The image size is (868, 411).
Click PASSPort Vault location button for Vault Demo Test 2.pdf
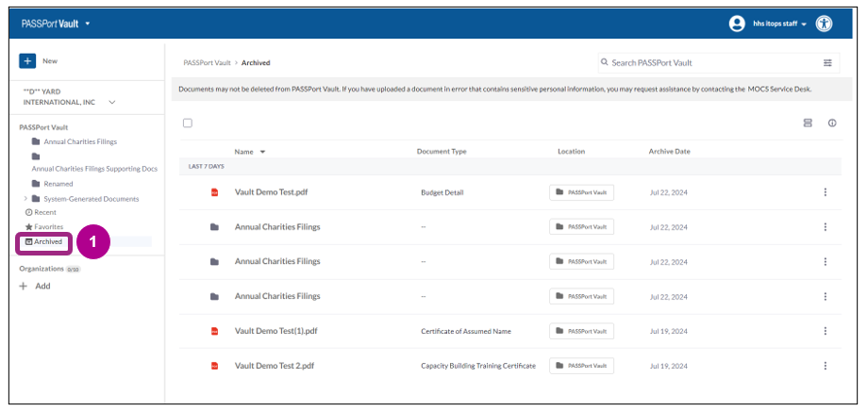581,366
